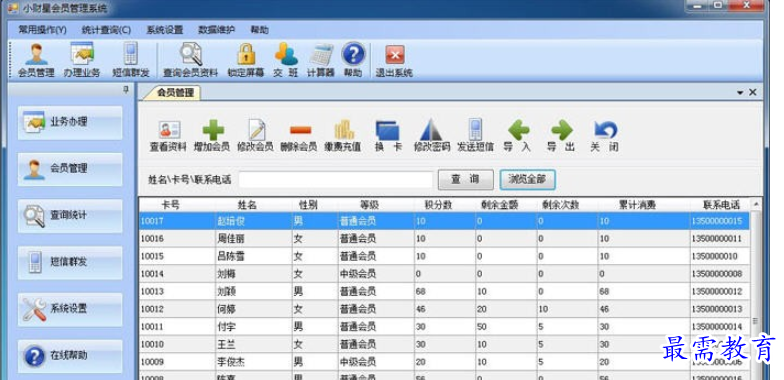
Task: Select member 付宇 row
Action: click(x=444, y=327)
